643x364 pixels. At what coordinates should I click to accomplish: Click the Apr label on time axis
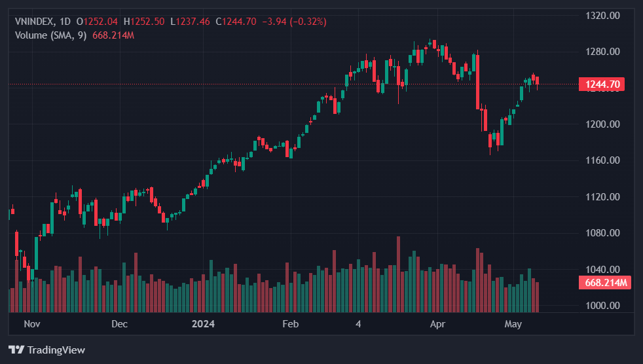[x=437, y=324]
